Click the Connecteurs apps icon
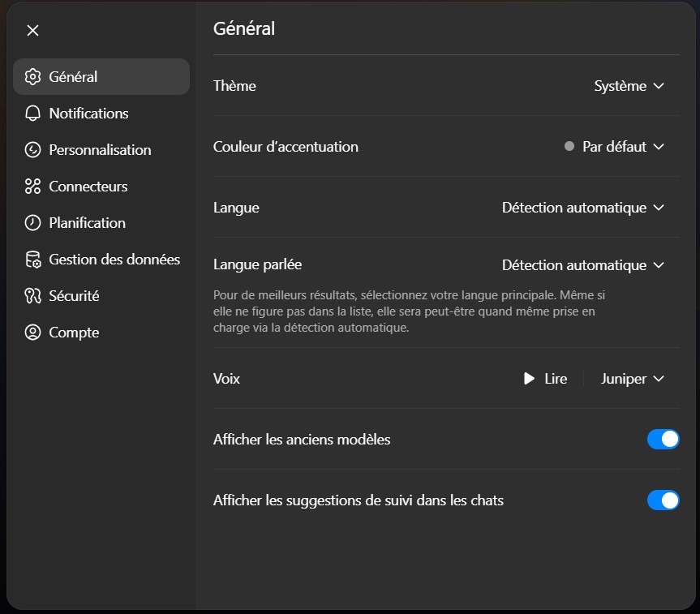 click(x=32, y=187)
